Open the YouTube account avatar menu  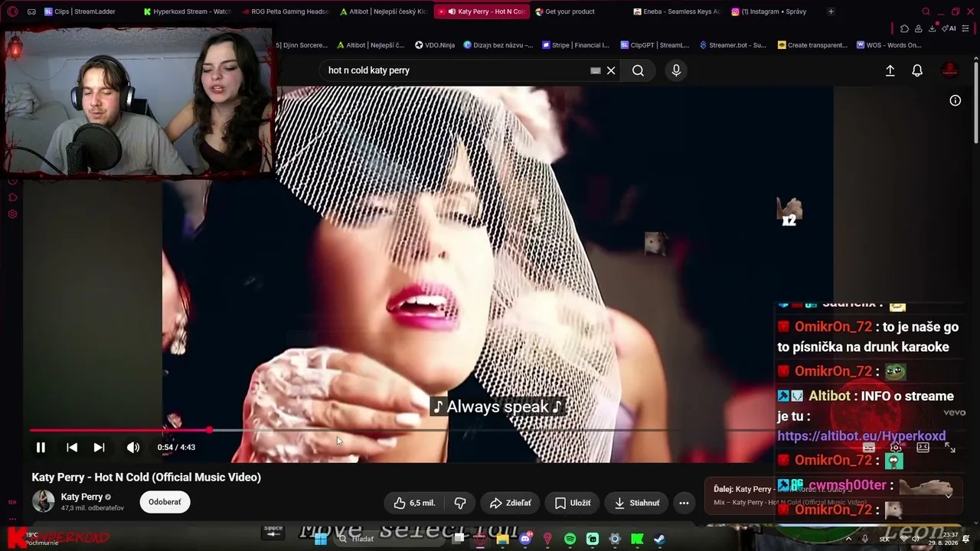[950, 70]
